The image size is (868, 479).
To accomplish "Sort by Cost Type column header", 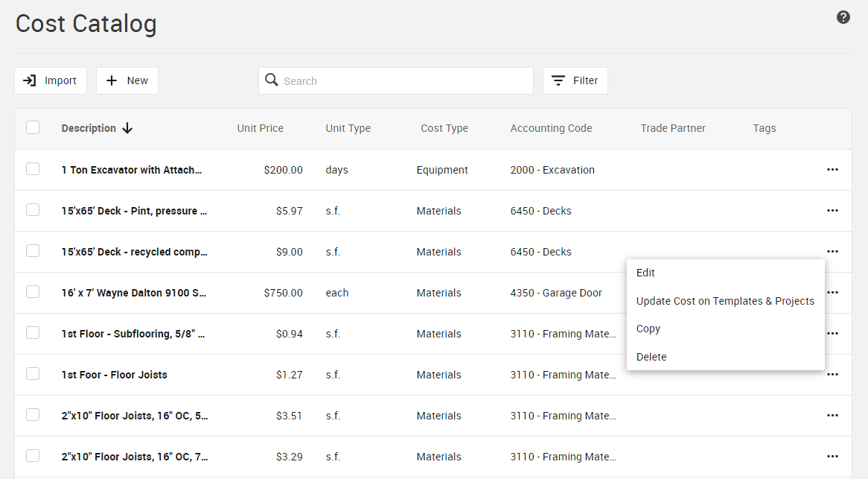I will [444, 128].
